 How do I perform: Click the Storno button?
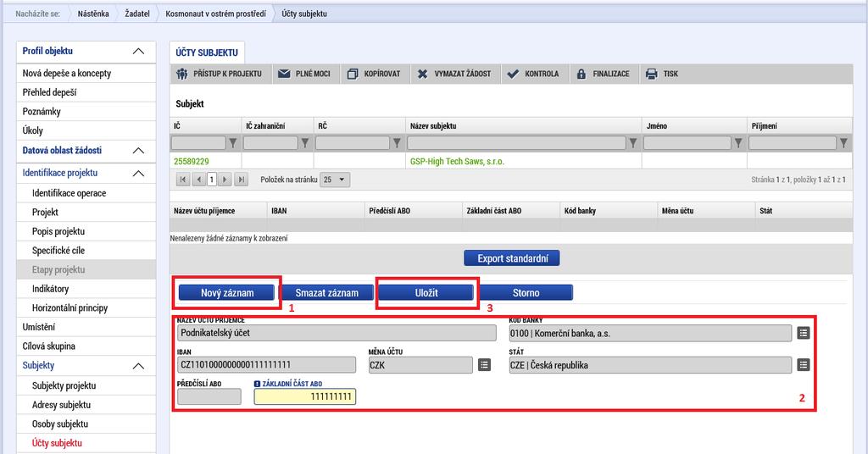[526, 293]
